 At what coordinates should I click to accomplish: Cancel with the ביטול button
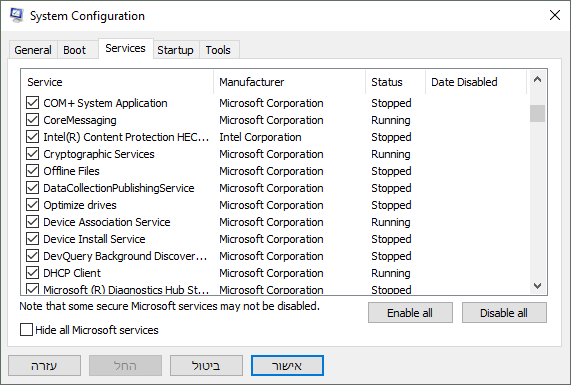[x=206, y=365]
